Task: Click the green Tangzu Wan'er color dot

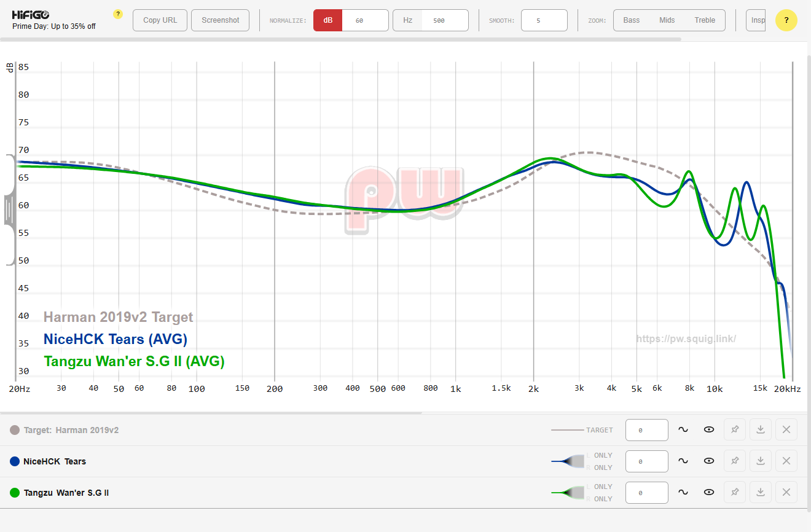Action: pos(15,493)
